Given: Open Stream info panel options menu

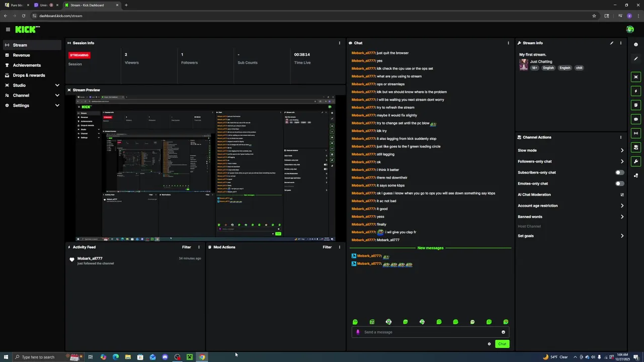Looking at the screenshot, I should point(621,43).
